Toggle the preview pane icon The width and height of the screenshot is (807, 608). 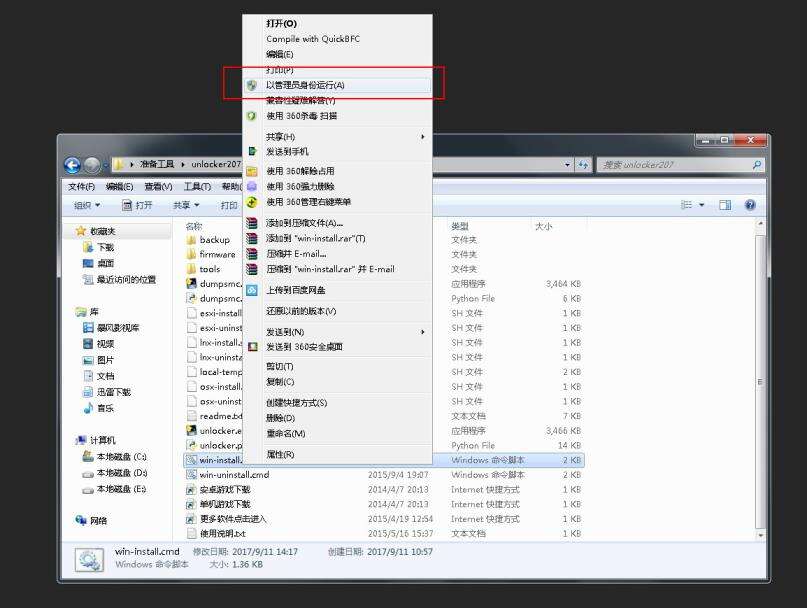point(725,205)
